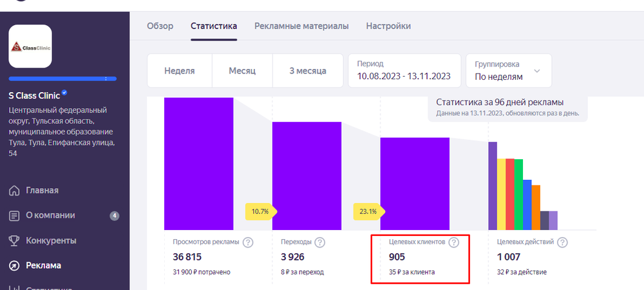Select the Неделя period button
Viewport: 644px width, 290px height.
[179, 71]
